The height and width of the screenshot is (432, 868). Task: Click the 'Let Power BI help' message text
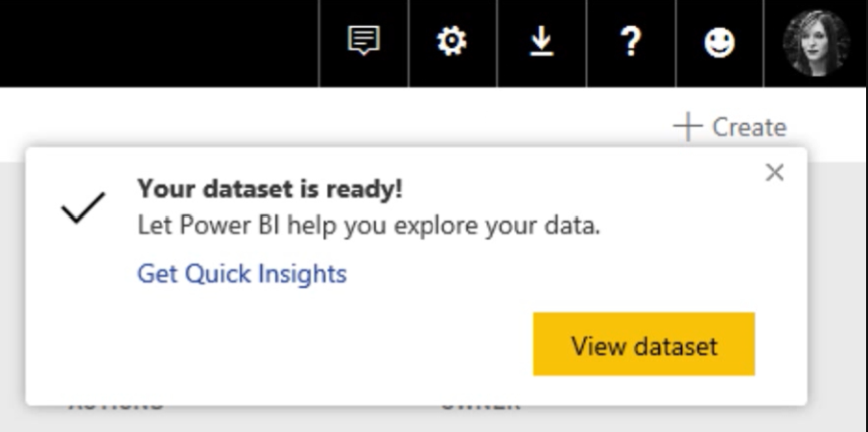[x=368, y=226]
